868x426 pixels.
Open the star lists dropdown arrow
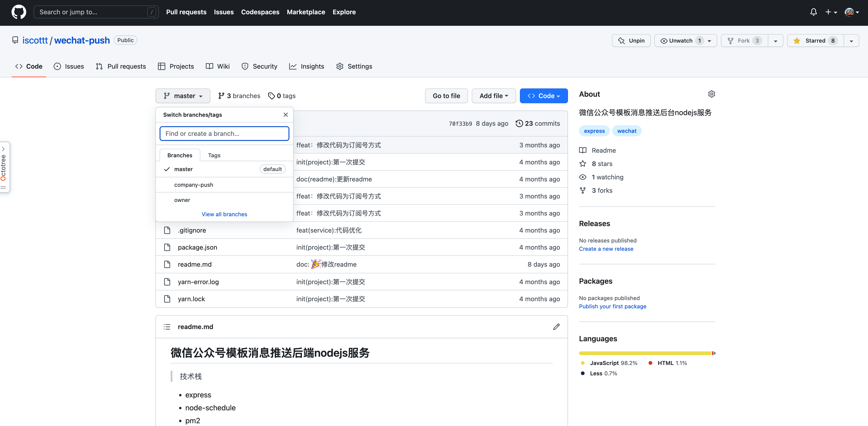click(x=851, y=41)
